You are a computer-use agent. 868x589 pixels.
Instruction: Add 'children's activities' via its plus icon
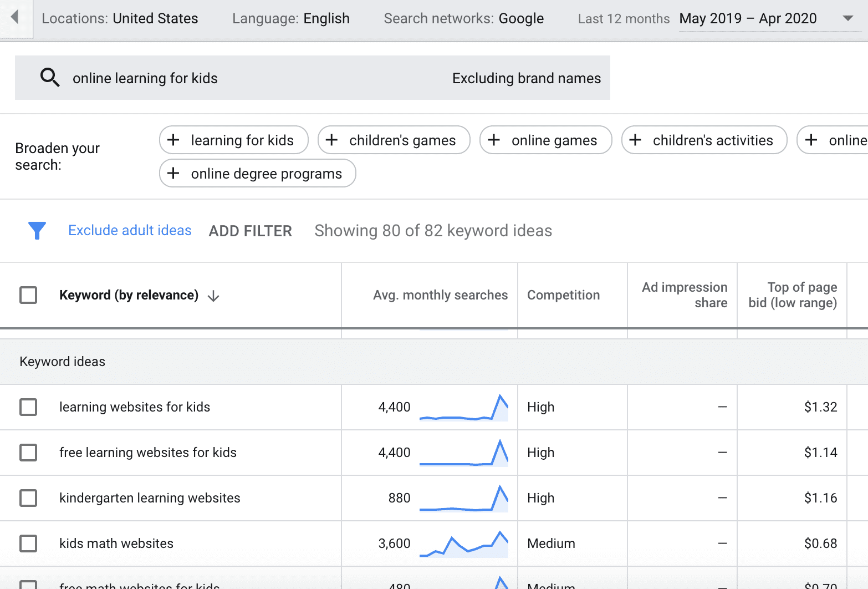pyautogui.click(x=635, y=140)
